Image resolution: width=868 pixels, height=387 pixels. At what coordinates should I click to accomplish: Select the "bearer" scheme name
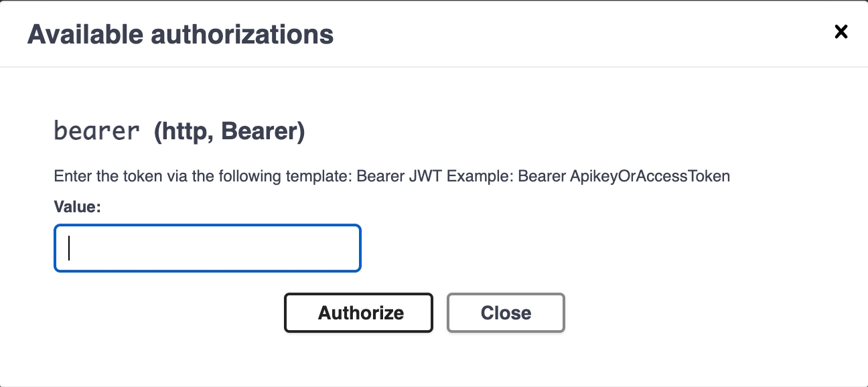coord(97,131)
